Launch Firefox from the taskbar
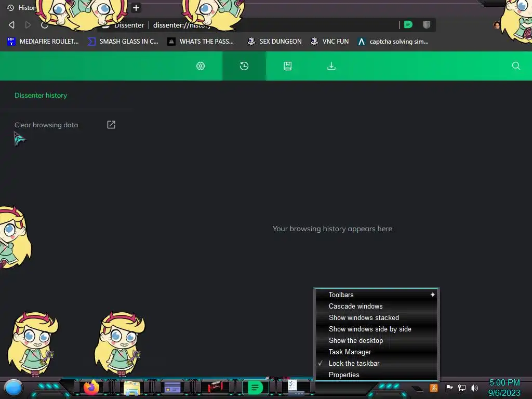This screenshot has width=532, height=399. pyautogui.click(x=91, y=388)
